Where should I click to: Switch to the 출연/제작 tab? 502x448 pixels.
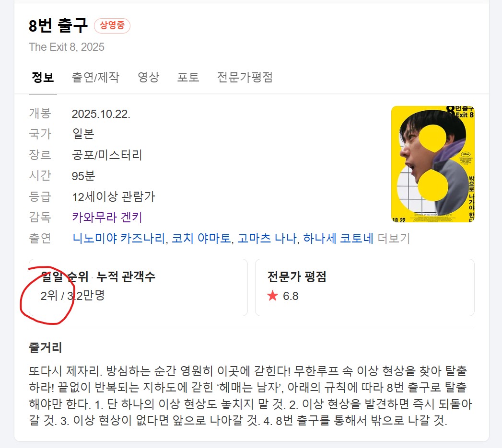pos(95,77)
